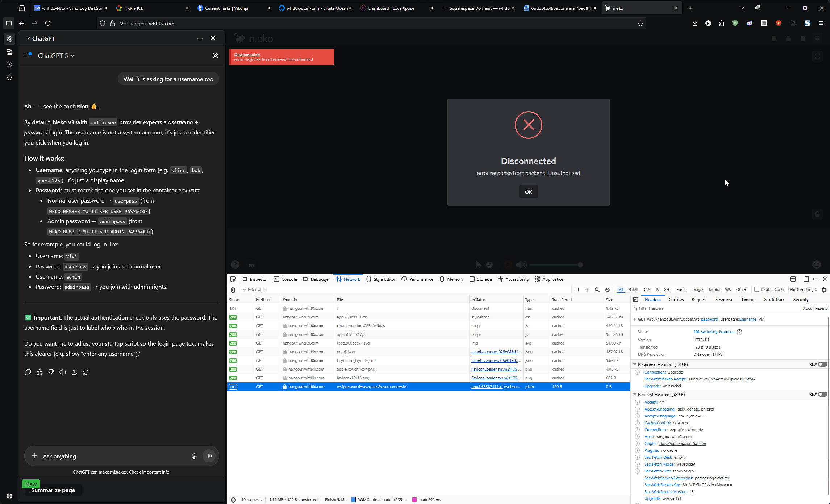Toggle Raw for Response Headers

(822, 364)
